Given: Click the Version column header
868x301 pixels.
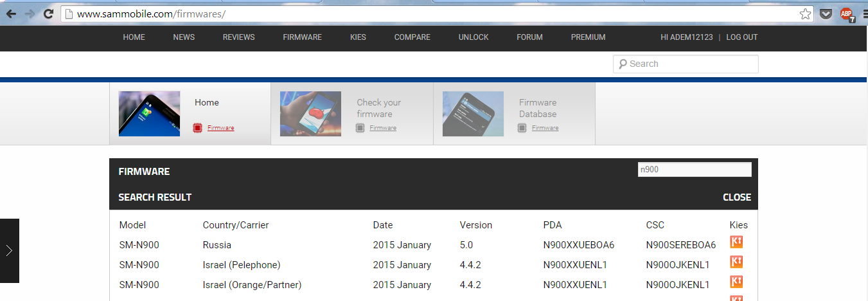Looking at the screenshot, I should (476, 225).
